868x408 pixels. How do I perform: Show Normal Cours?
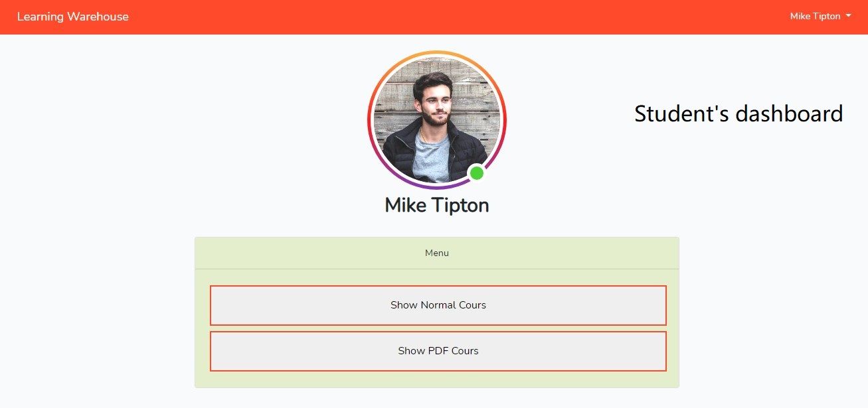(438, 305)
